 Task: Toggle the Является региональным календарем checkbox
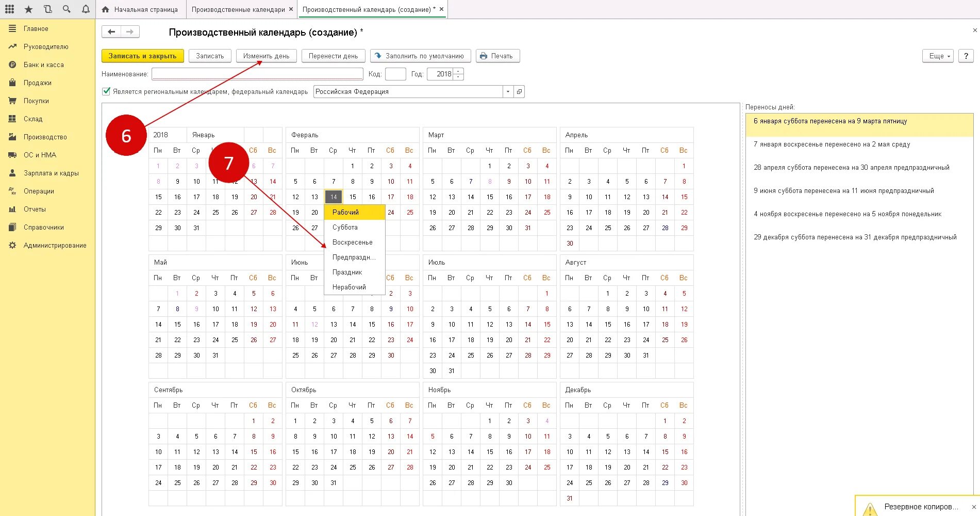106,91
